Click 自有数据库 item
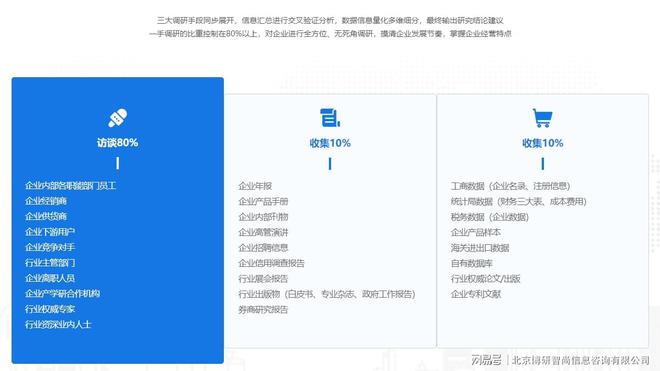The image size is (660, 371). click(x=471, y=263)
